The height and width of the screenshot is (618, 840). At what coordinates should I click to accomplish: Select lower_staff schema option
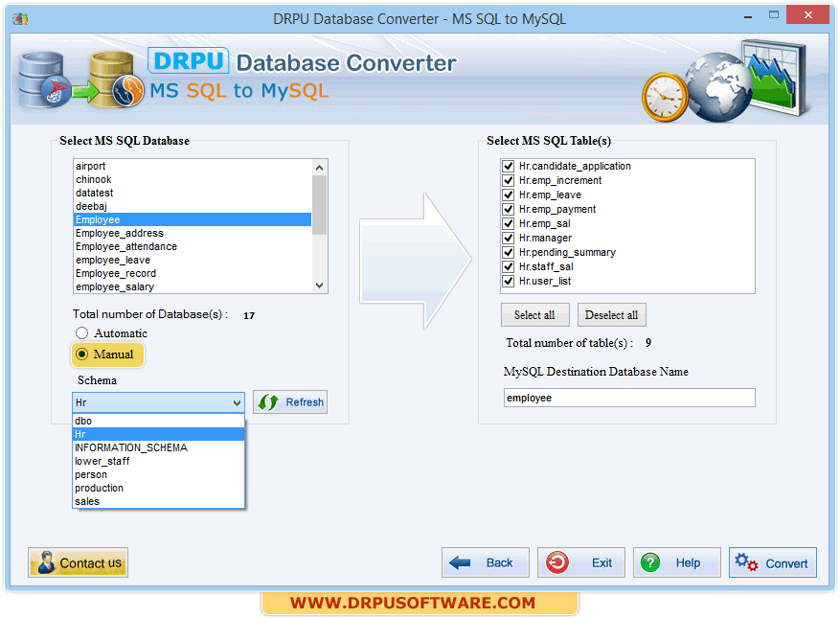click(159, 461)
